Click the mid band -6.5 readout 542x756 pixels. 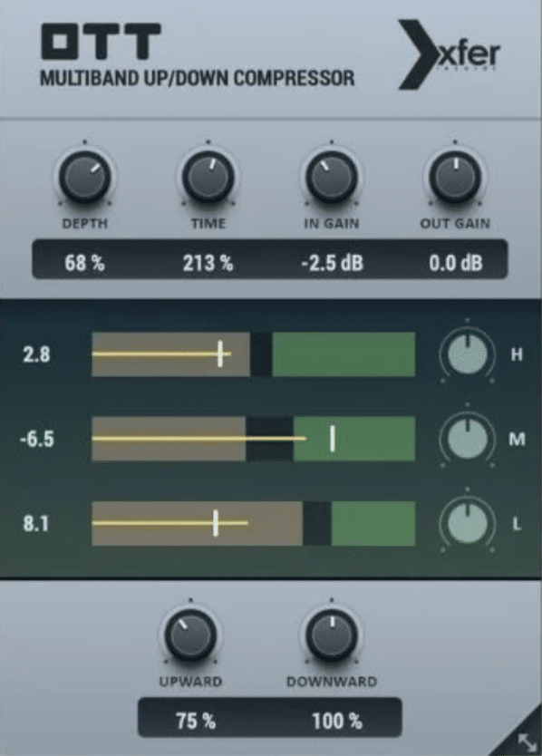click(37, 440)
